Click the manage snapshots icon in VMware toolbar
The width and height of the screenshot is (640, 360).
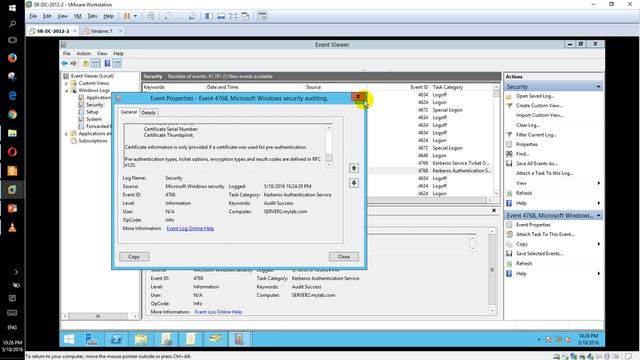tap(192, 16)
